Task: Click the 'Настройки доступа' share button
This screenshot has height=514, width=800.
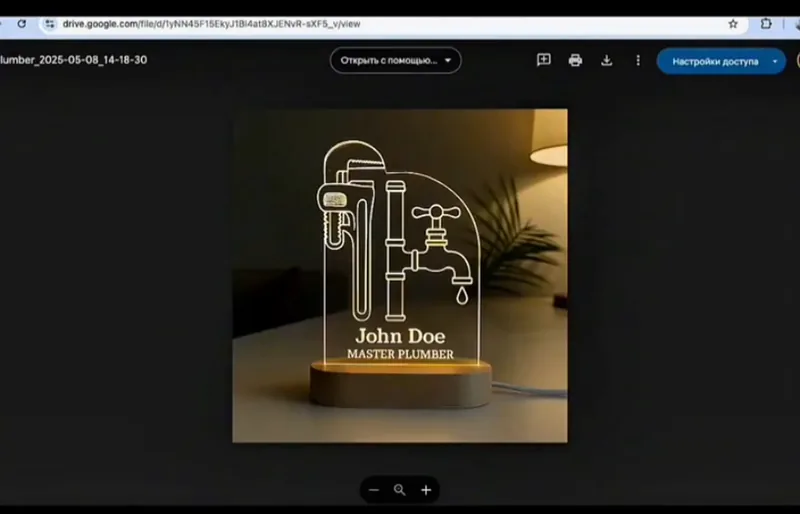Action: point(715,61)
